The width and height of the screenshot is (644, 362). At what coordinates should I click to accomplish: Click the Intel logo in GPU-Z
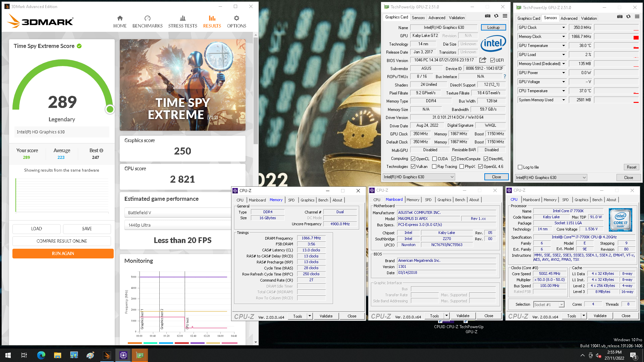pos(493,43)
